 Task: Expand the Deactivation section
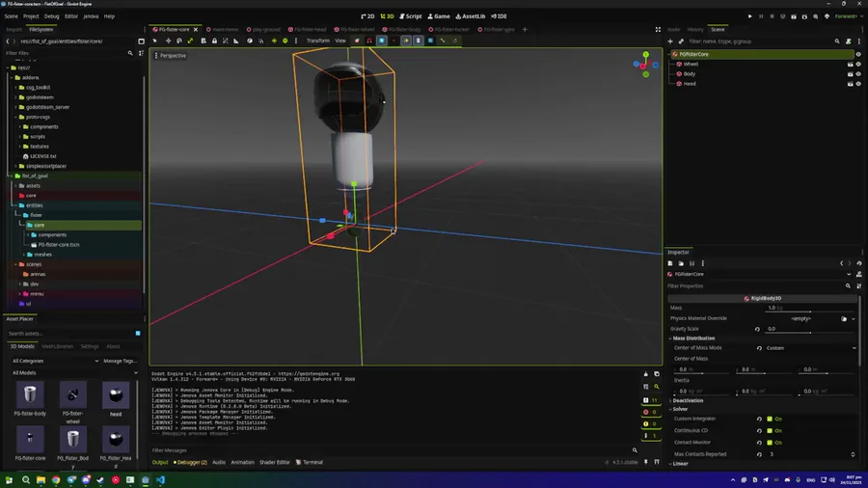688,400
